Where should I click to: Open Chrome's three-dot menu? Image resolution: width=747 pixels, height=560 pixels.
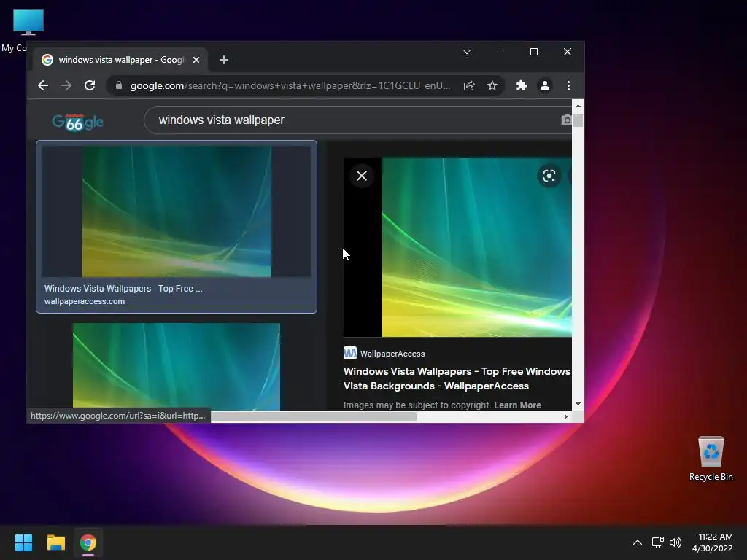point(568,86)
